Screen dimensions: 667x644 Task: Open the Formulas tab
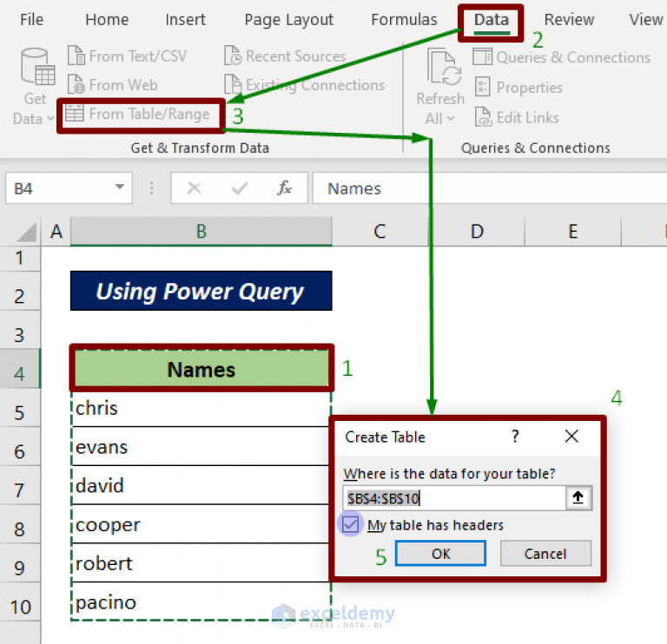click(404, 20)
